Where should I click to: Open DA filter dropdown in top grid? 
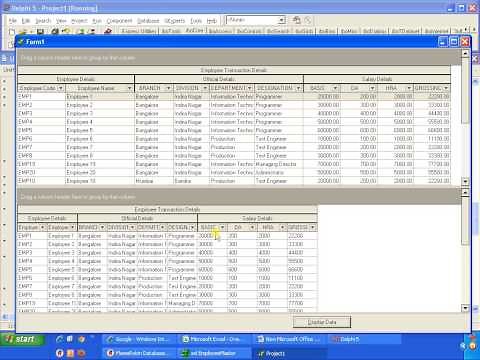click(372, 88)
